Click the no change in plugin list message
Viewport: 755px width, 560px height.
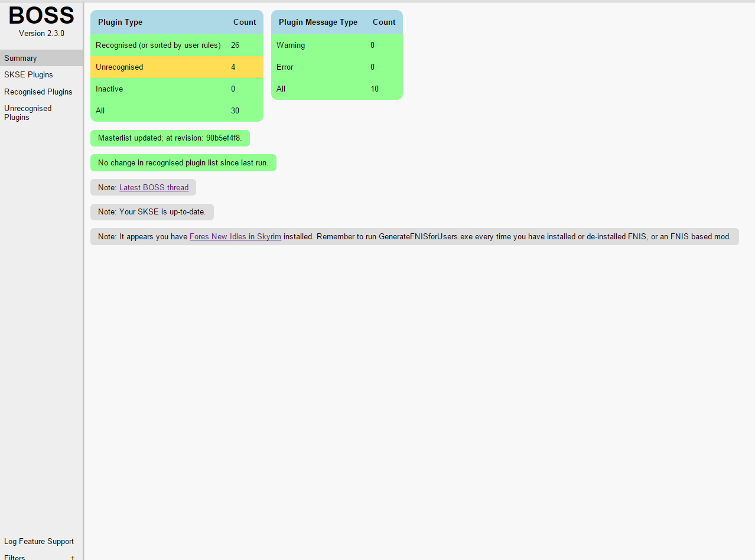[x=183, y=162]
